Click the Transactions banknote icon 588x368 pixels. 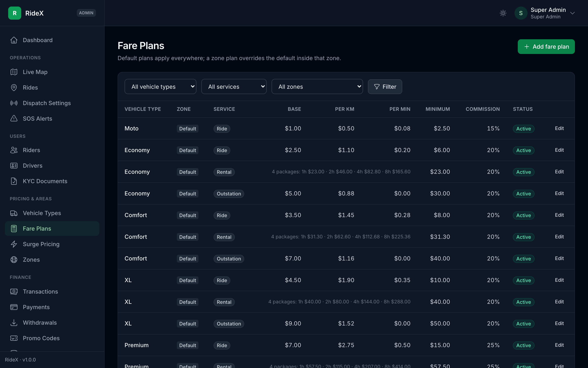(14, 292)
